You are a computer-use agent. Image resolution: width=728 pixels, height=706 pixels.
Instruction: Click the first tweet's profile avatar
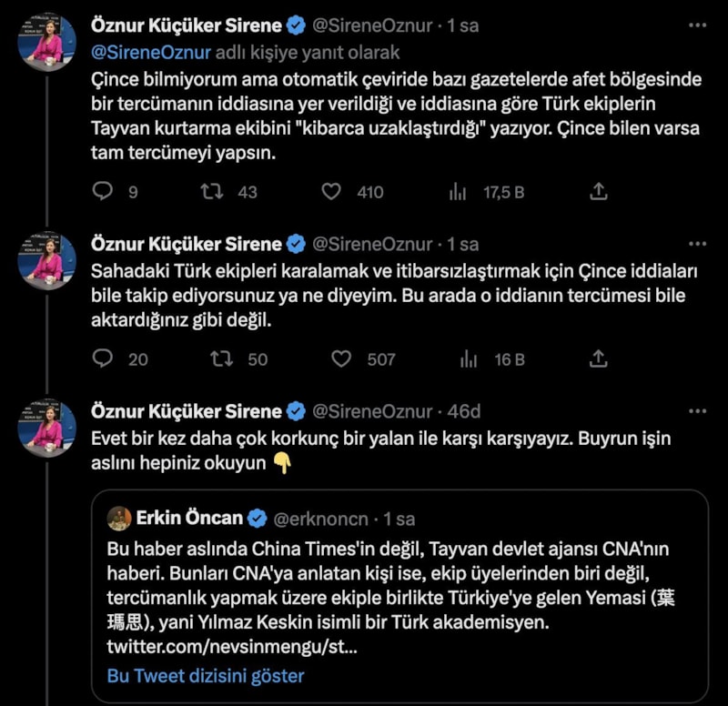(47, 43)
